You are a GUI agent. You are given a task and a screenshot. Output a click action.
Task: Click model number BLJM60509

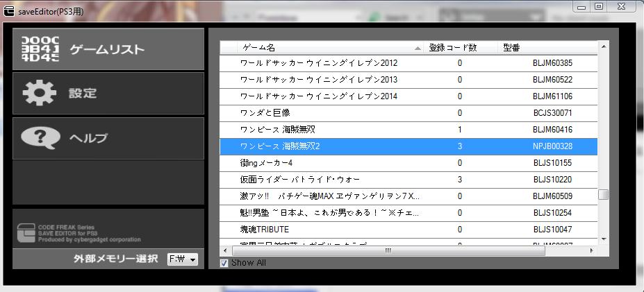pyautogui.click(x=552, y=196)
